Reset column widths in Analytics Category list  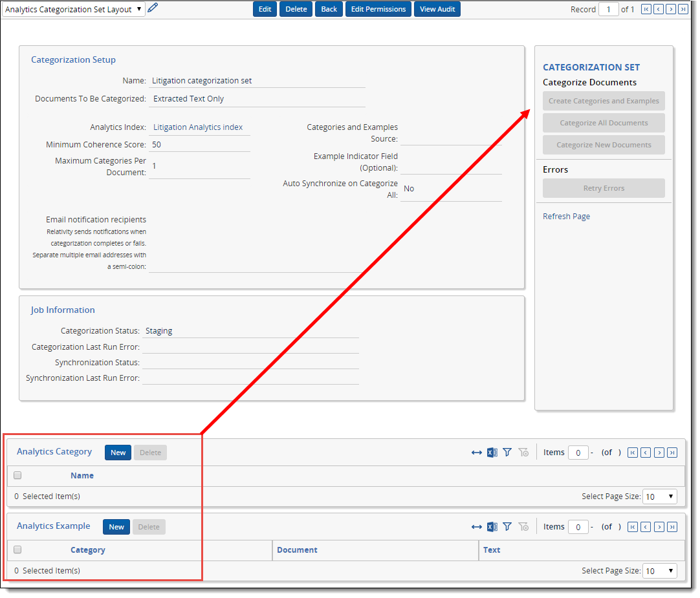[477, 453]
